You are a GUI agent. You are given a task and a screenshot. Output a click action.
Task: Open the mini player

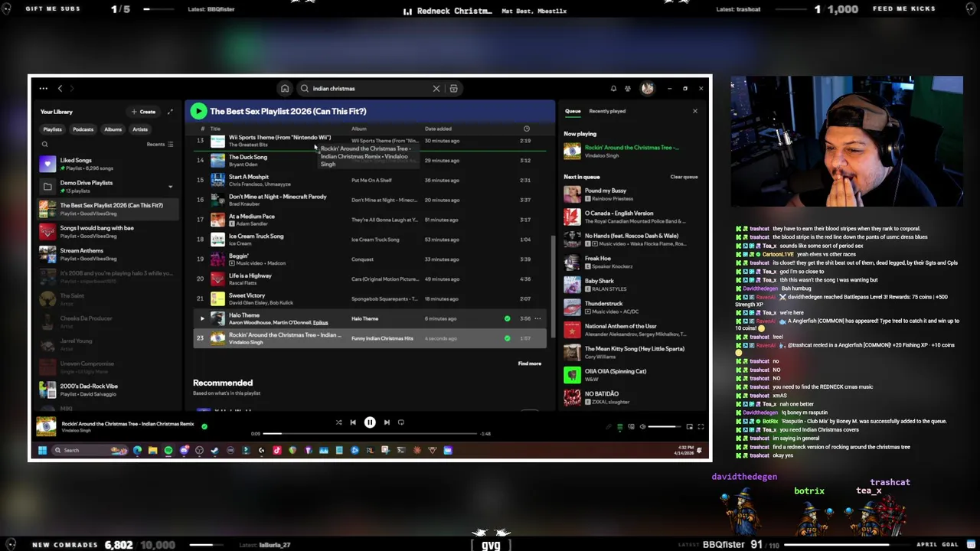[689, 427]
